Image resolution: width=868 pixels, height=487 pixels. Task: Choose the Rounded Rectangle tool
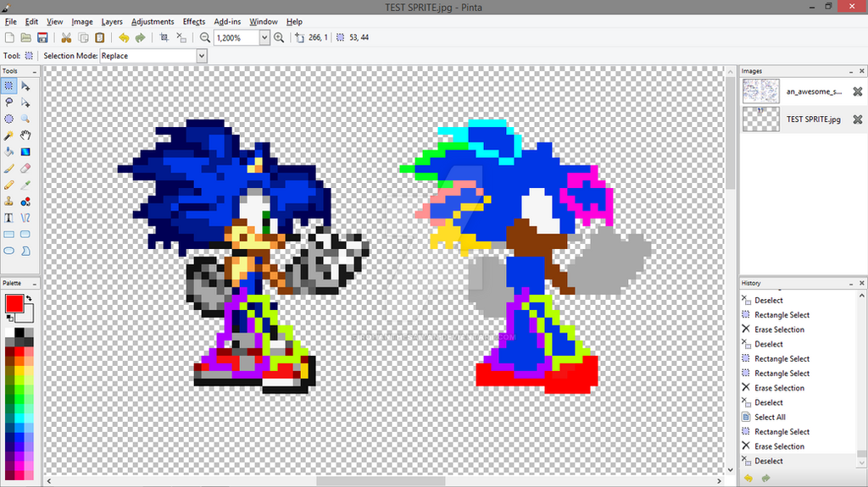click(x=25, y=234)
